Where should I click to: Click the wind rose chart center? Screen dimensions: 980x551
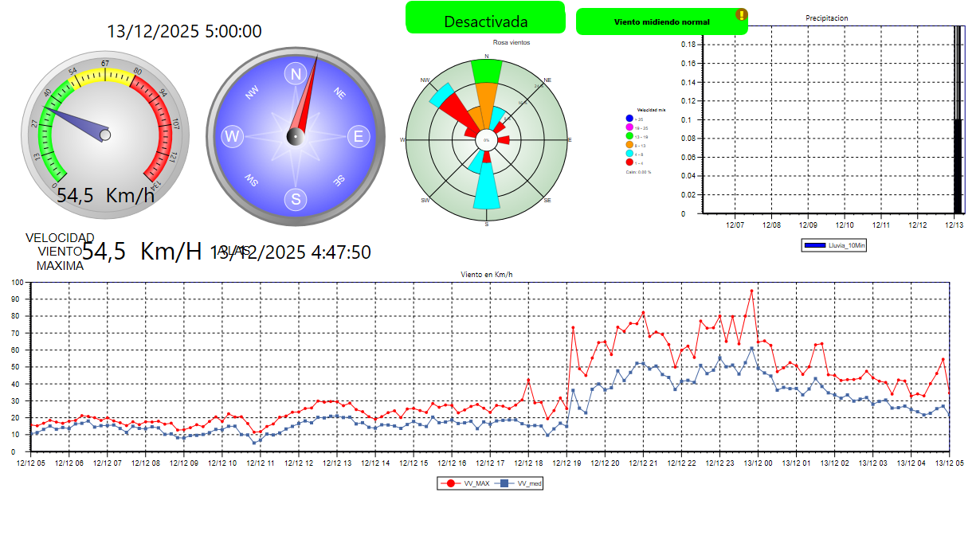tap(486, 140)
